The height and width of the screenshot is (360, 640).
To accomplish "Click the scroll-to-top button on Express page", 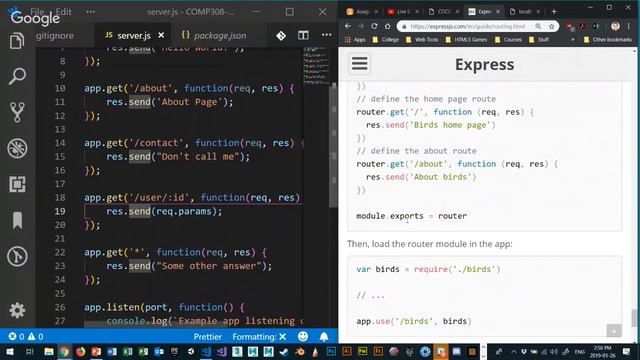I will click(614, 331).
